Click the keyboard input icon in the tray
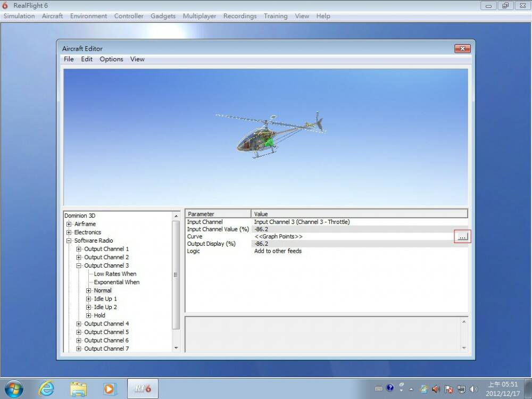This screenshot has height=399, width=532. coord(379,389)
